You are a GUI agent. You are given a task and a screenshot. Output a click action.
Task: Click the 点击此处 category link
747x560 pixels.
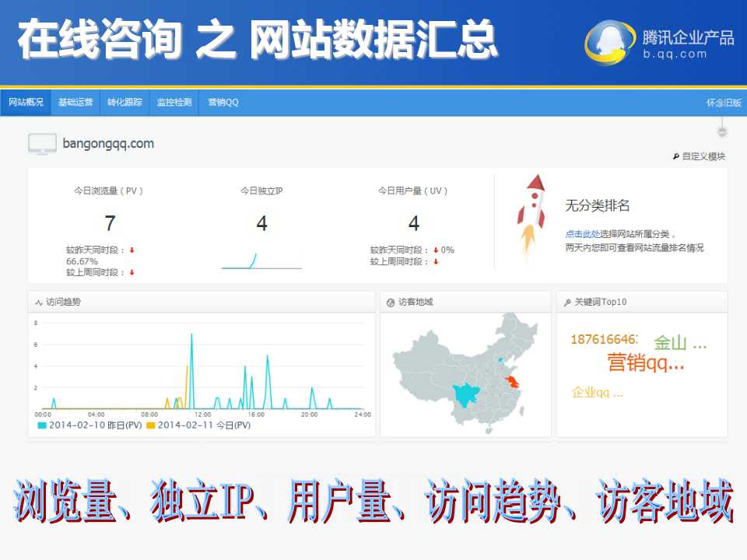582,234
